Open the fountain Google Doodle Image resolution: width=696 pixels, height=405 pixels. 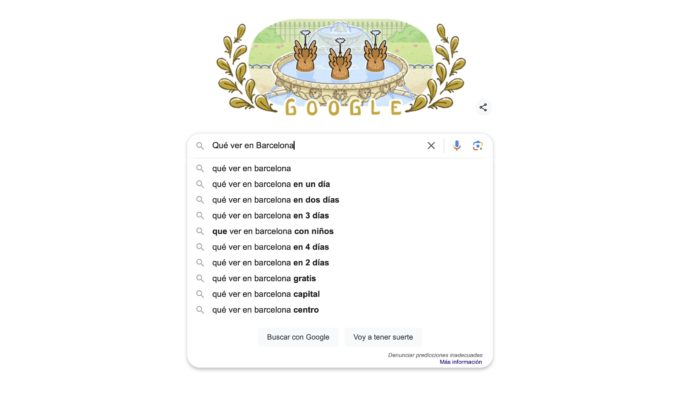[x=340, y=68]
